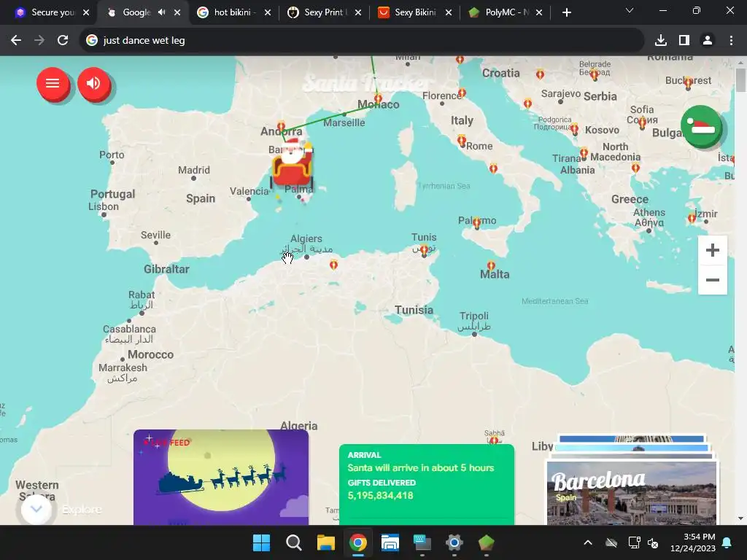Click the gift marker at Florence
This screenshot has width=747, height=560.
[x=462, y=93]
